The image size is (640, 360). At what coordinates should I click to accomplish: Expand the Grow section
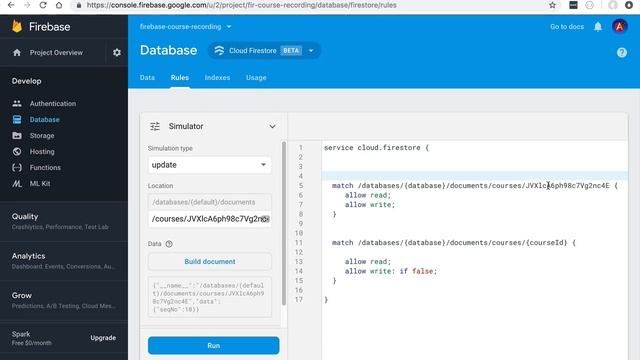64,300
